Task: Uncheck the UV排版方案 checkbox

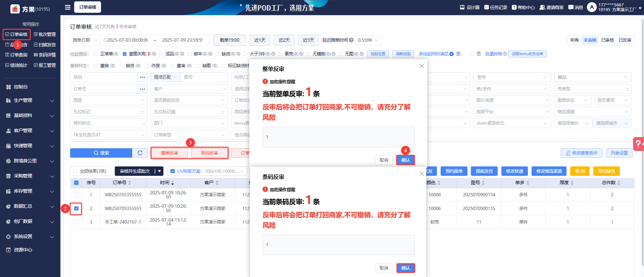Action: pyautogui.click(x=173, y=171)
